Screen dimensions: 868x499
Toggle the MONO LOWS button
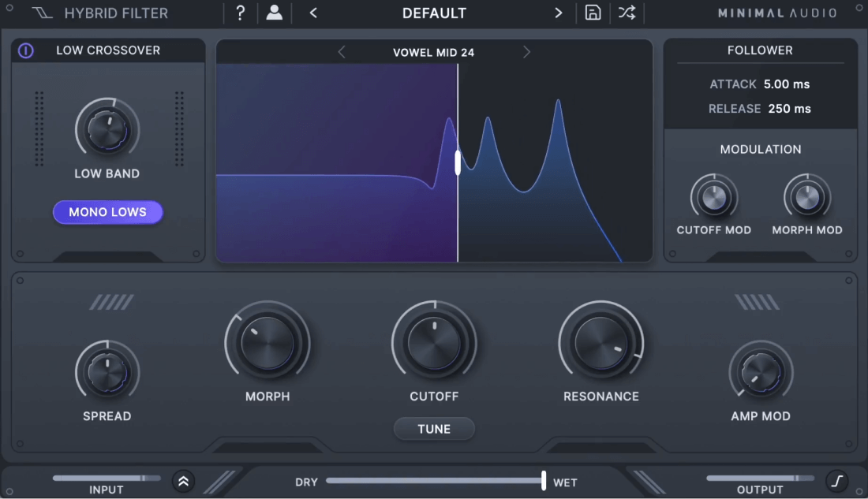pos(108,212)
